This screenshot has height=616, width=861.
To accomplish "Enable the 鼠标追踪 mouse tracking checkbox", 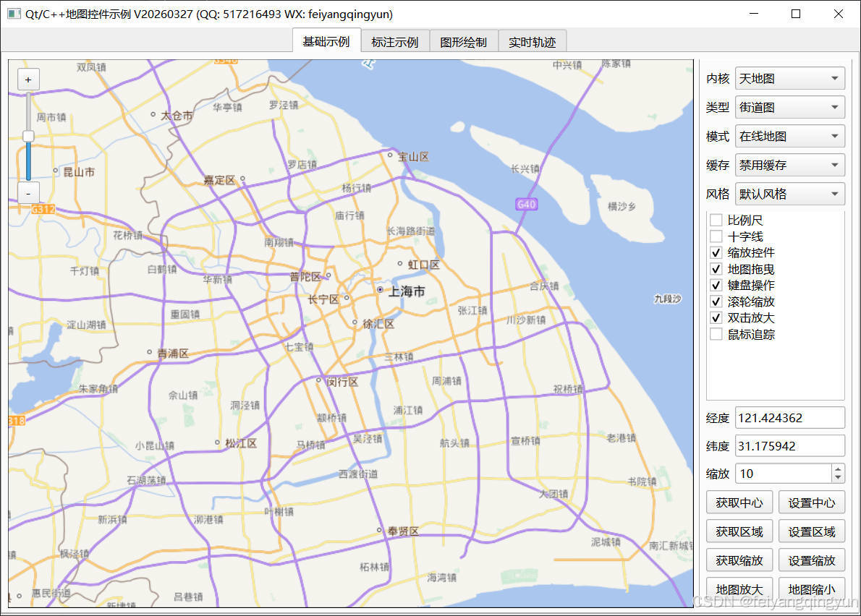I will coord(716,334).
